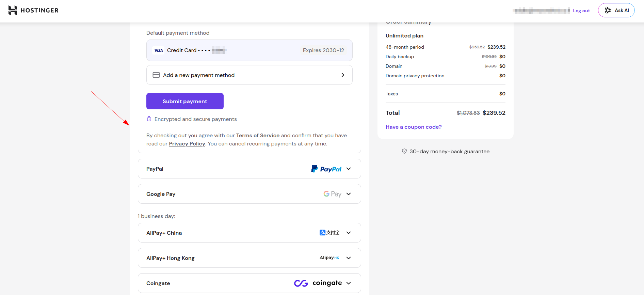Click the lock icon next to Encrypted payments
The width and height of the screenshot is (644, 295).
pos(149,119)
